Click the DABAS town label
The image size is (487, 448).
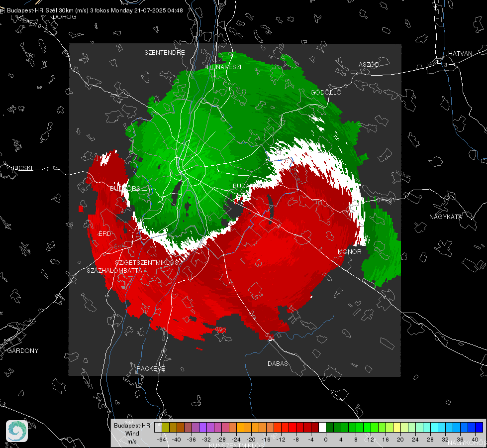pyautogui.click(x=278, y=363)
